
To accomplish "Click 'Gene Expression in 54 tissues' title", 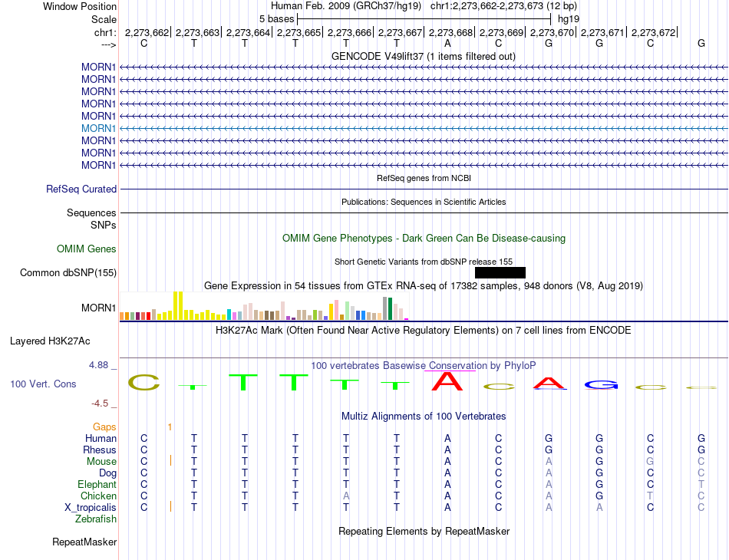I will pyautogui.click(x=424, y=286).
